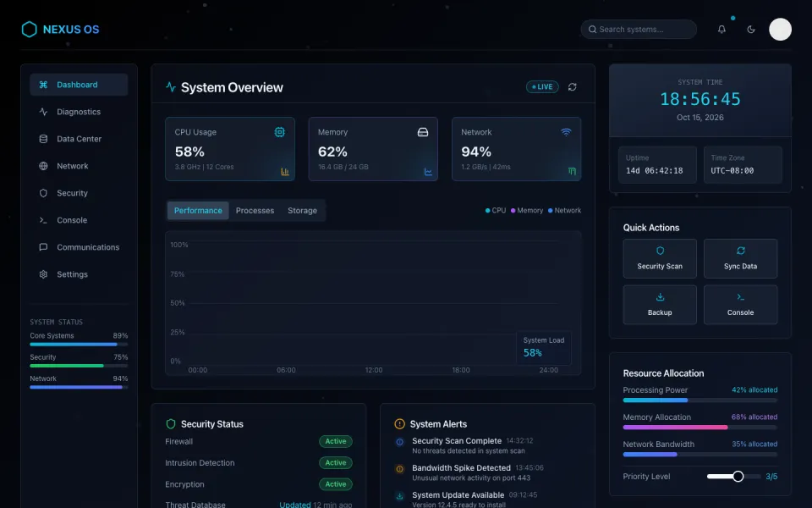Select the CPU Usage 58% card
This screenshot has height=508, width=812.
(x=230, y=149)
